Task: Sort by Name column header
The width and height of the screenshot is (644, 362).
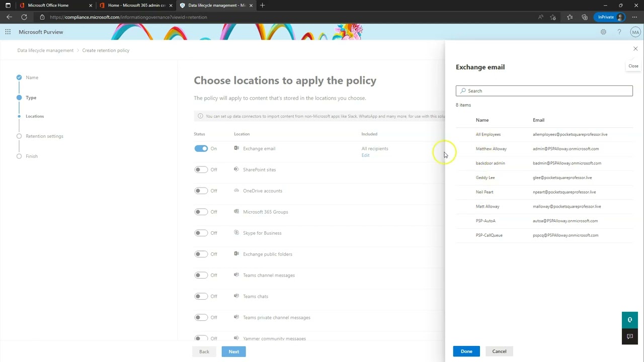Action: 482,120
